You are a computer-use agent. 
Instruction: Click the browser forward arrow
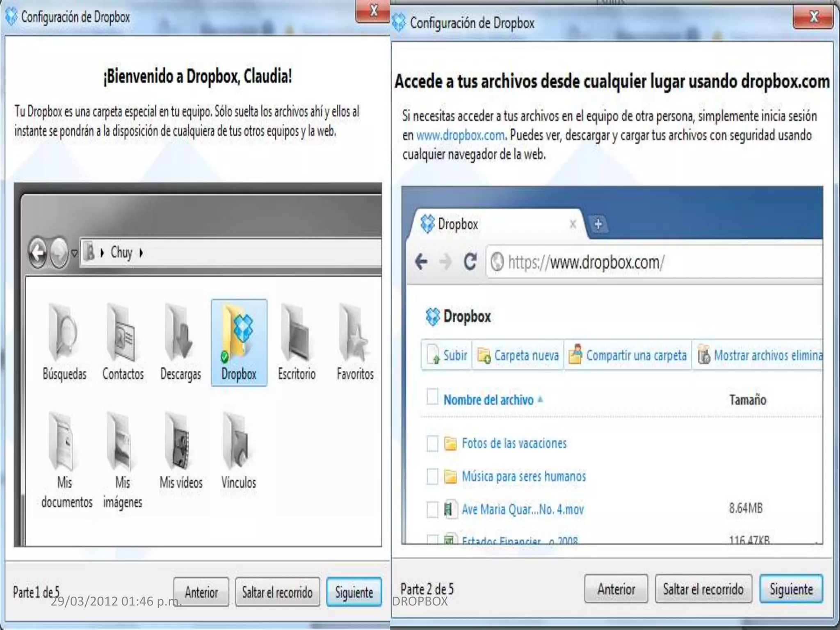coord(445,261)
